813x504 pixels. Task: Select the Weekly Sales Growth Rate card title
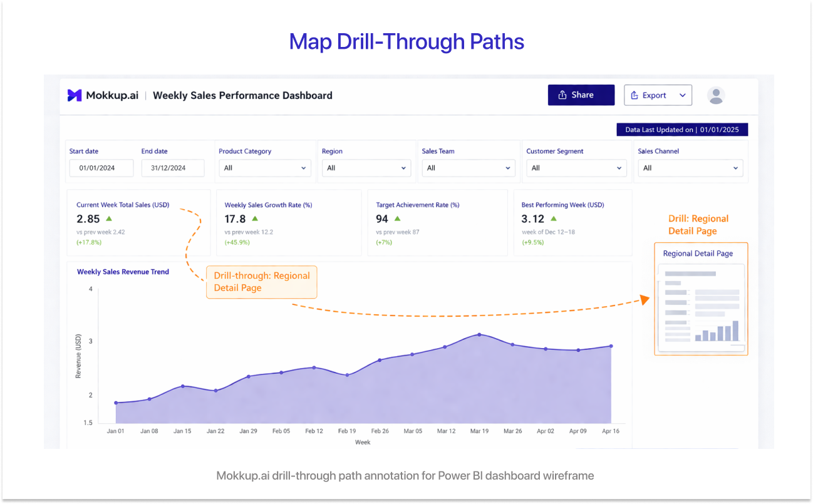point(268,205)
